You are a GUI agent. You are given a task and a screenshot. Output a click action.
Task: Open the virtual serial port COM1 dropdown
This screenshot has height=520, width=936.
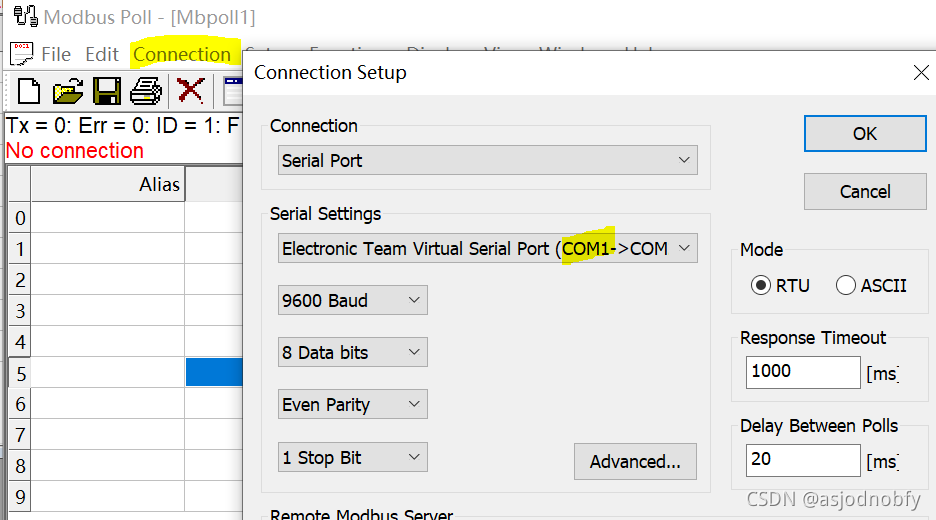[487, 248]
